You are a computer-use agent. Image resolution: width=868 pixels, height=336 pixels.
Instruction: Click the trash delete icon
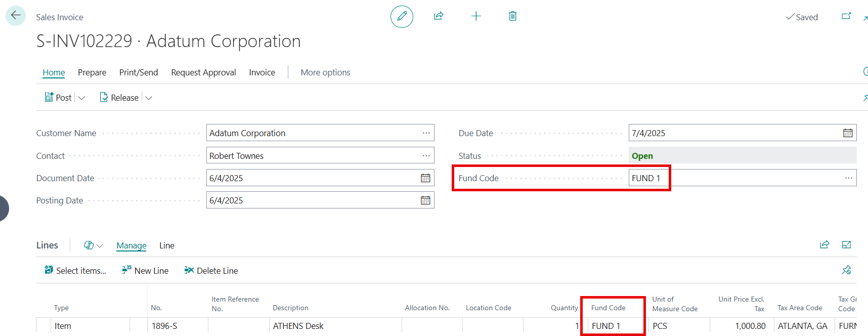(512, 16)
